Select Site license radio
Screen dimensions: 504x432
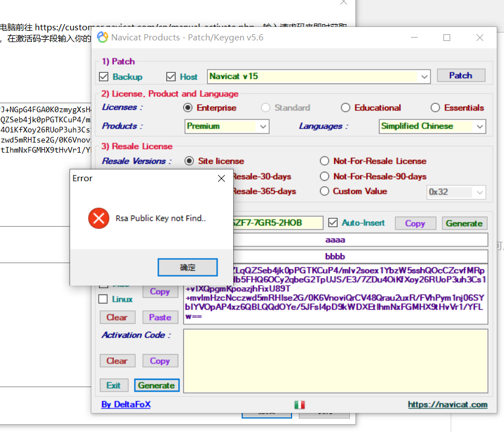click(x=189, y=161)
